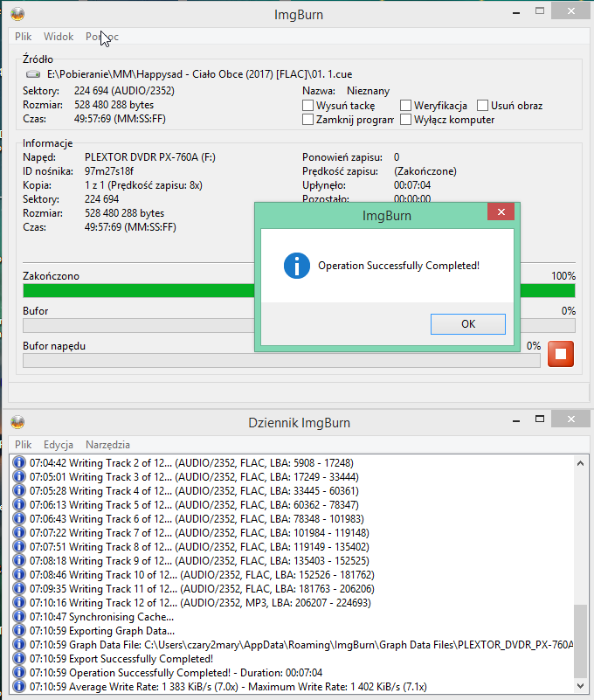
Task: Click the source drive icon beside cue path
Action: [x=33, y=74]
